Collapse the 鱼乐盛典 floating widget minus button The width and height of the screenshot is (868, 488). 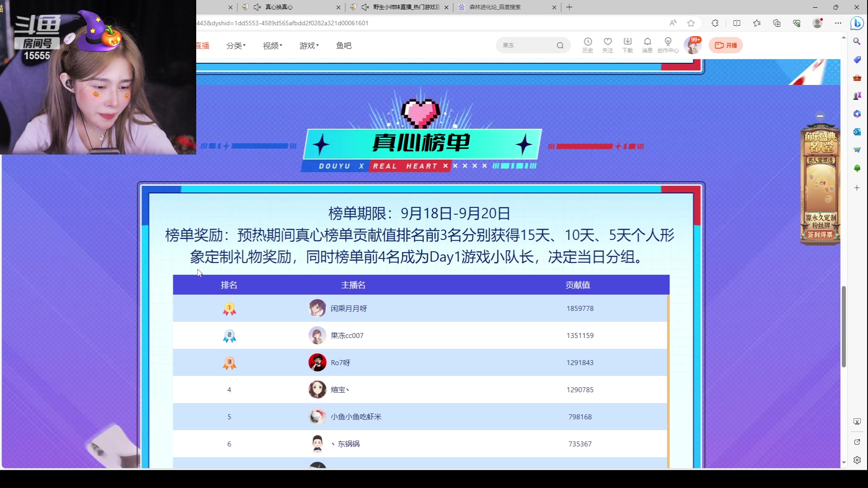[820, 116]
